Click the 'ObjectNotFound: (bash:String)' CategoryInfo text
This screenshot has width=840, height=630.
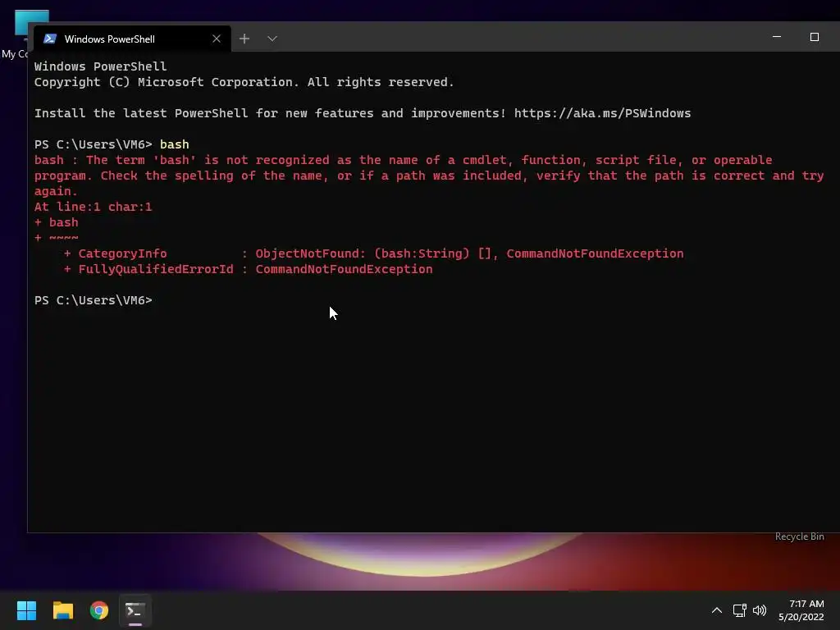[363, 253]
